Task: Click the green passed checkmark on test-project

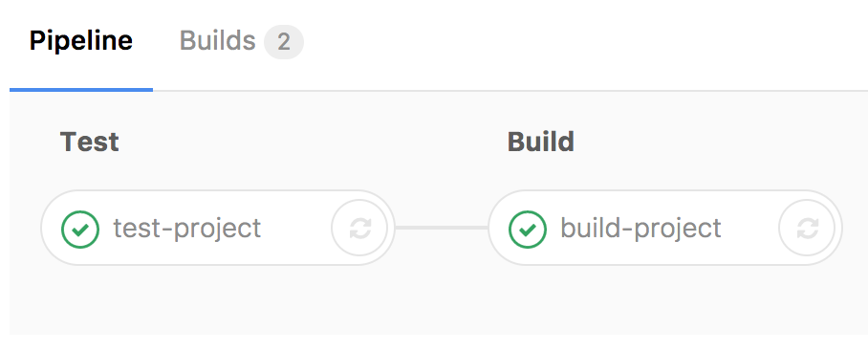Action: tap(80, 229)
